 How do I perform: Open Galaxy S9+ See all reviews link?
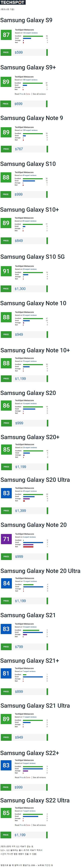click(x=39, y=94)
